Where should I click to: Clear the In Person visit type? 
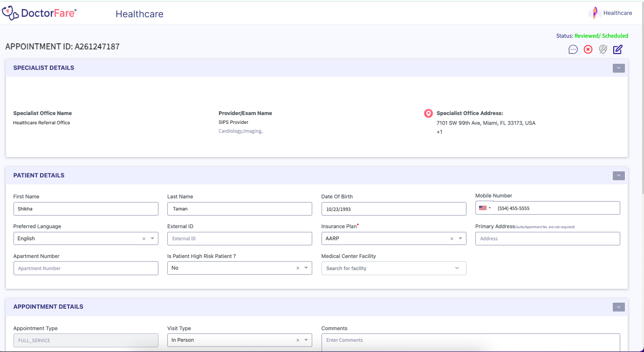(298, 340)
